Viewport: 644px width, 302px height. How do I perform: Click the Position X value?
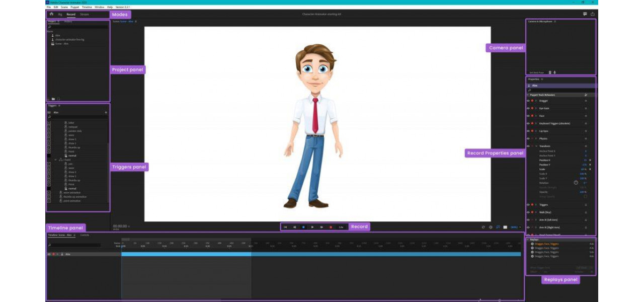[585, 160]
